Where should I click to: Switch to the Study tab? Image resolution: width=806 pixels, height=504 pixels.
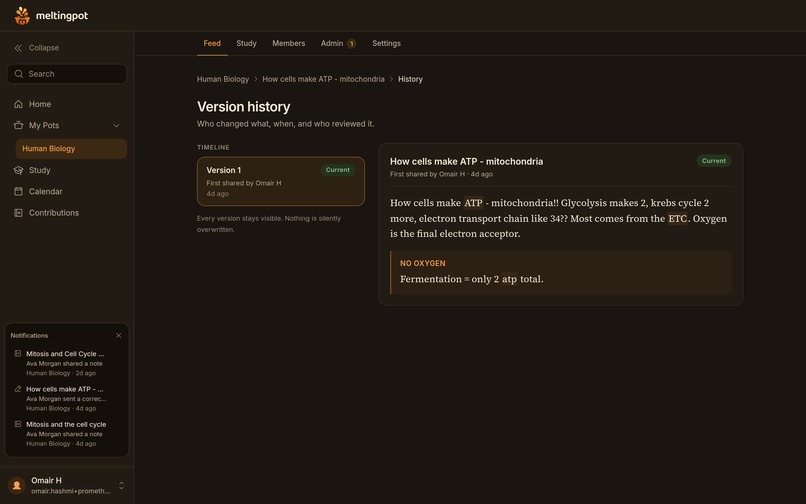pos(246,43)
